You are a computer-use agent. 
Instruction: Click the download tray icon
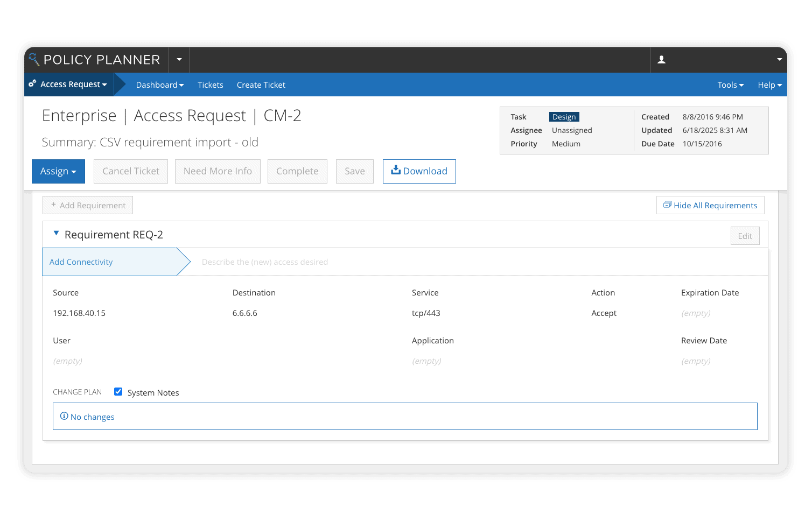pos(396,170)
